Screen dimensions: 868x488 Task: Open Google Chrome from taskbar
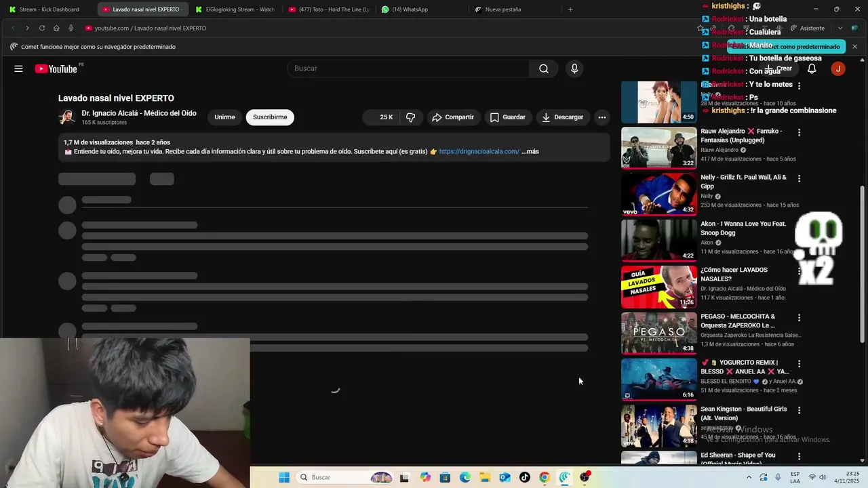pos(545,477)
